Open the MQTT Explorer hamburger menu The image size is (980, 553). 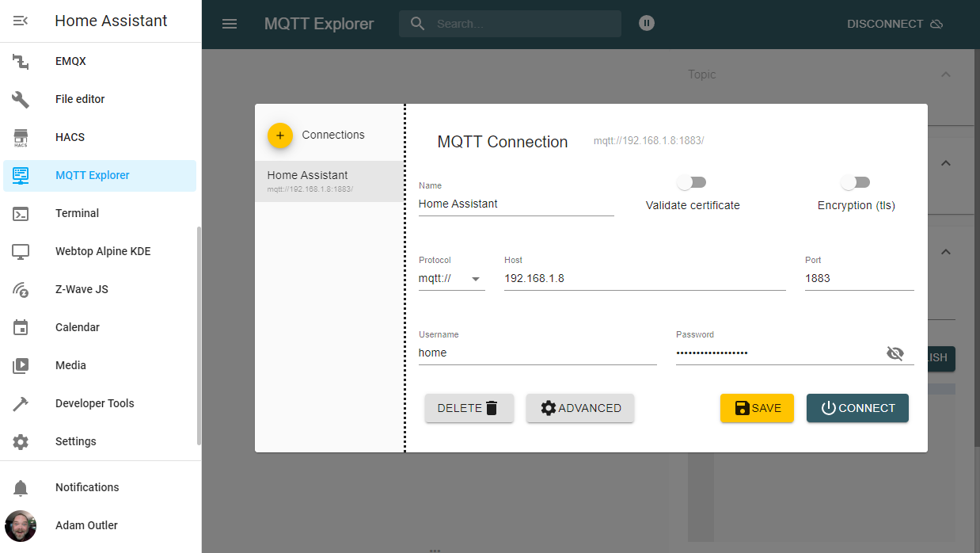point(230,24)
